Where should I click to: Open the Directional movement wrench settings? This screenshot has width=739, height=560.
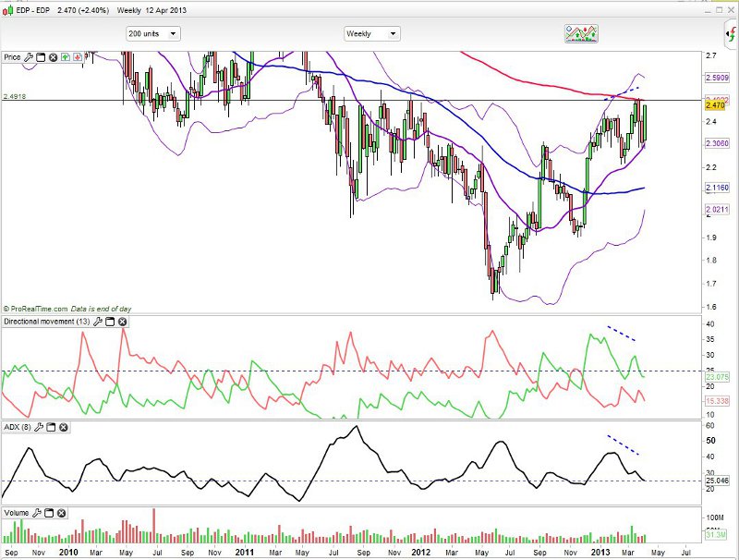pos(98,322)
